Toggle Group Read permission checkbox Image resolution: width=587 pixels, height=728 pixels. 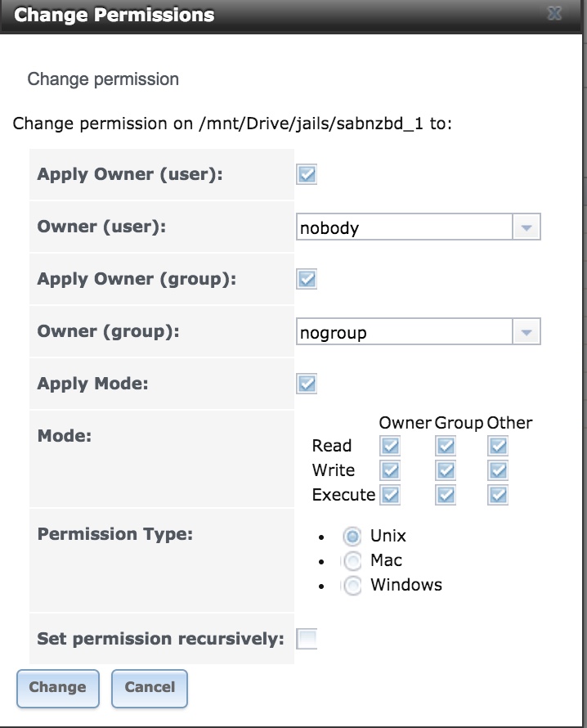(x=446, y=446)
